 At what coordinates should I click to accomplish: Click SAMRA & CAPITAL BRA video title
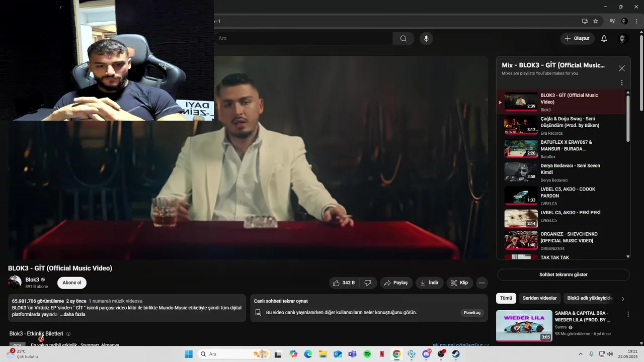point(582,316)
